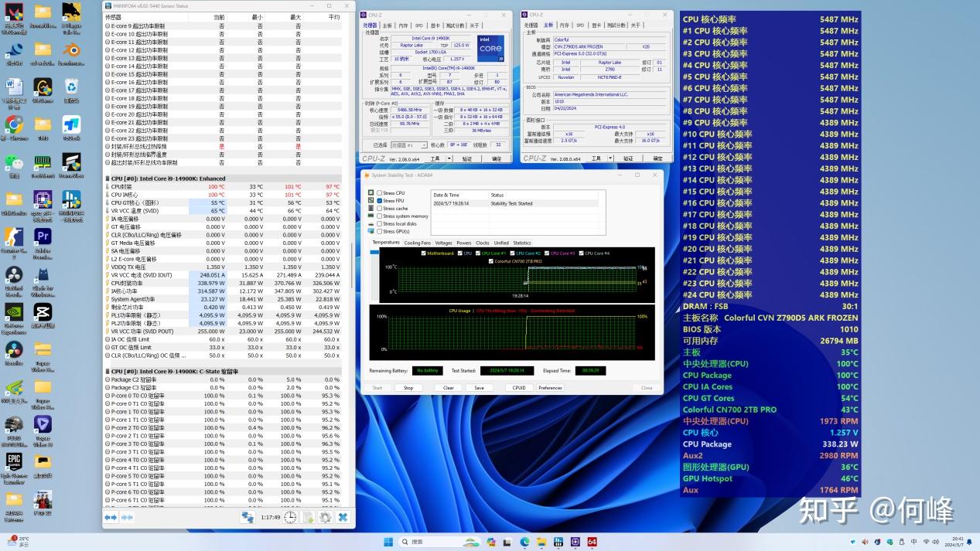Click the HWiNFO log-to-file icon
Viewport: 980px width, 551px height.
tap(308, 517)
